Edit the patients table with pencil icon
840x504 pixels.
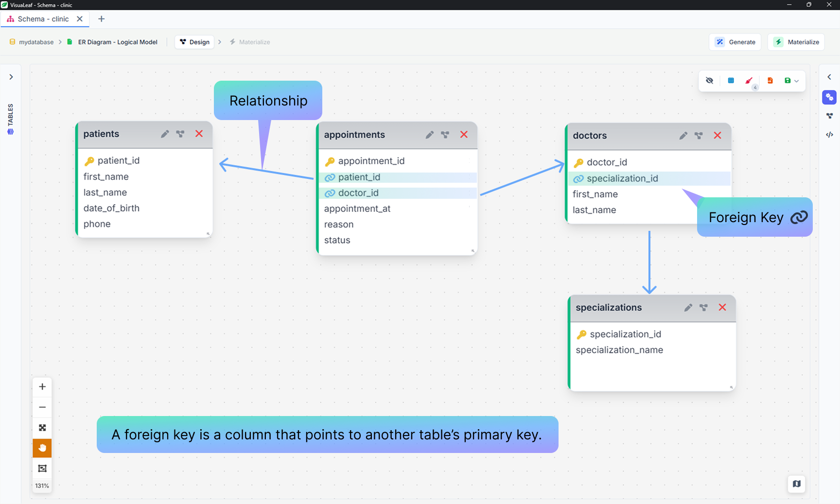click(x=165, y=134)
